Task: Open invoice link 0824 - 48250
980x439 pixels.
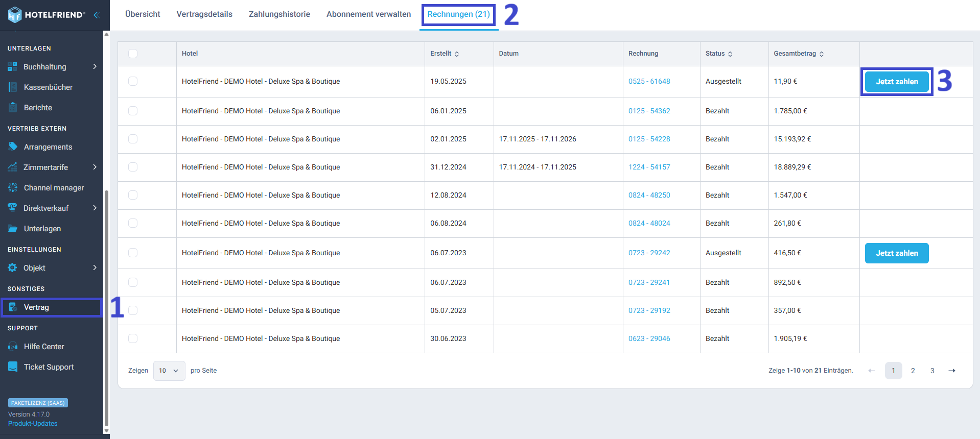Action: coord(649,195)
